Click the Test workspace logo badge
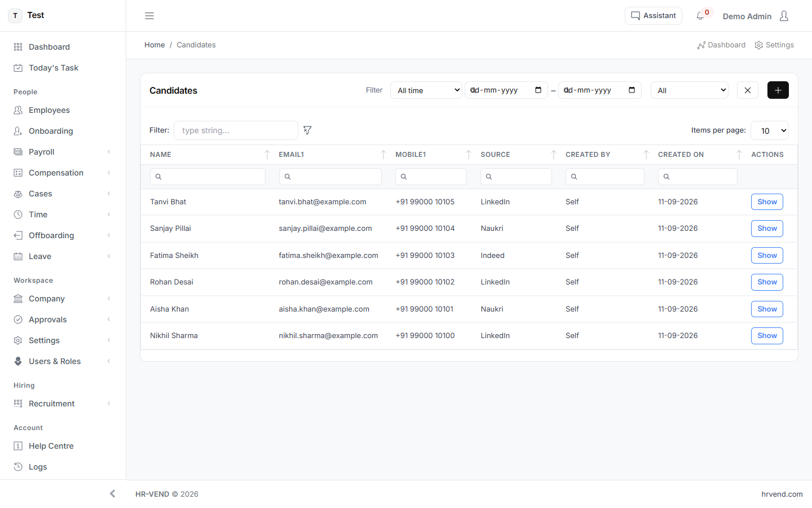The height and width of the screenshot is (508, 812). (x=15, y=16)
